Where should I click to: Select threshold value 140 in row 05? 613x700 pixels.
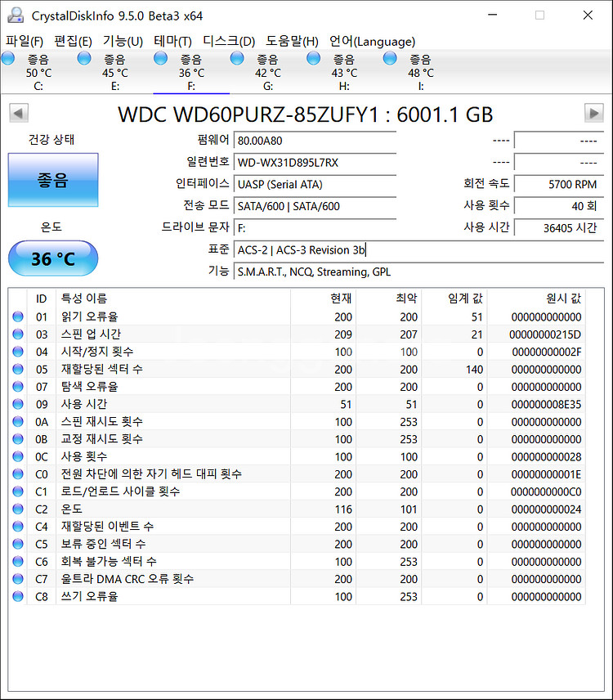[x=474, y=370]
